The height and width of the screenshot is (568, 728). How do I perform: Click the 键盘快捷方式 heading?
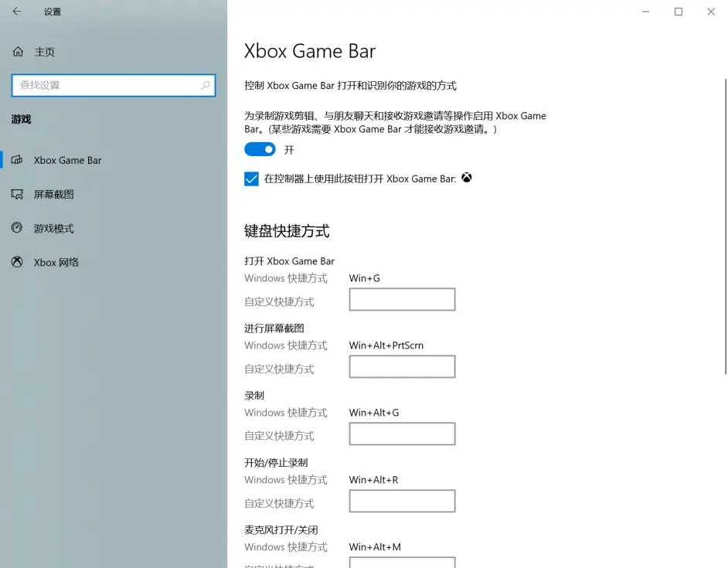pyautogui.click(x=287, y=231)
